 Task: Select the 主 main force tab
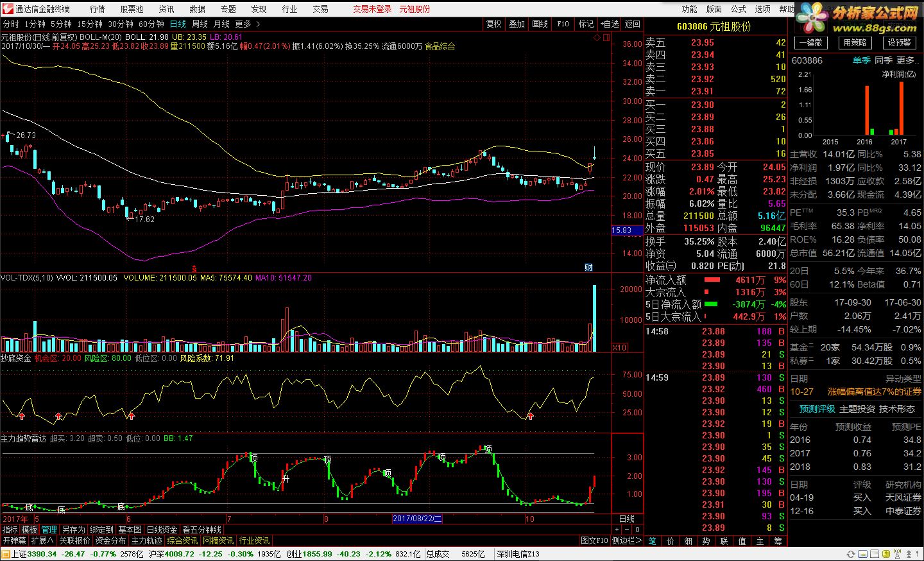pos(760,541)
